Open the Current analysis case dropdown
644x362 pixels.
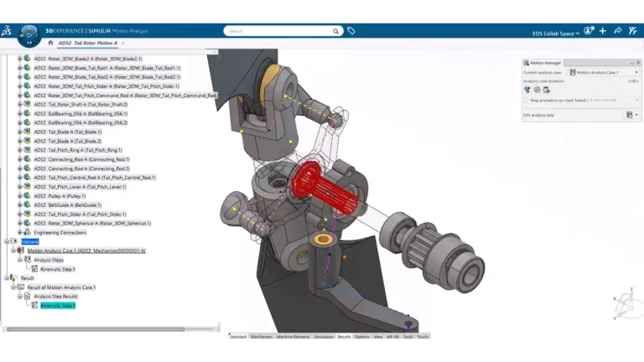pyautogui.click(x=604, y=72)
